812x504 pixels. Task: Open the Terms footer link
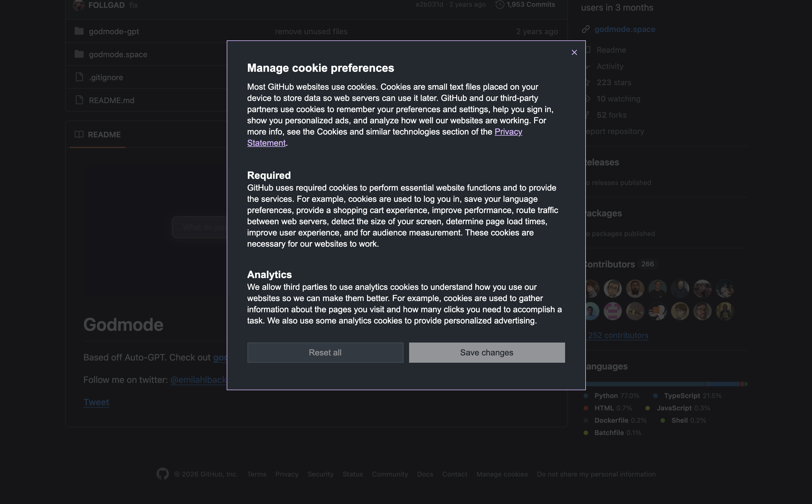256,474
